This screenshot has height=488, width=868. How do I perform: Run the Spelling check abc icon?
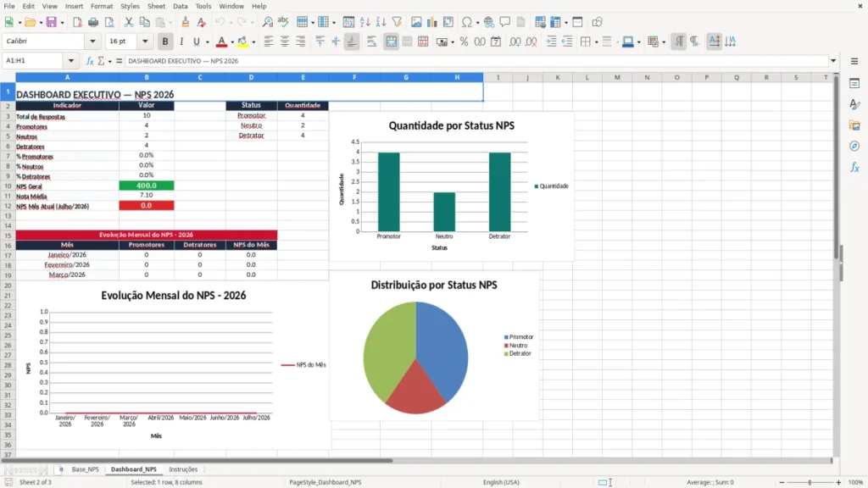point(283,22)
